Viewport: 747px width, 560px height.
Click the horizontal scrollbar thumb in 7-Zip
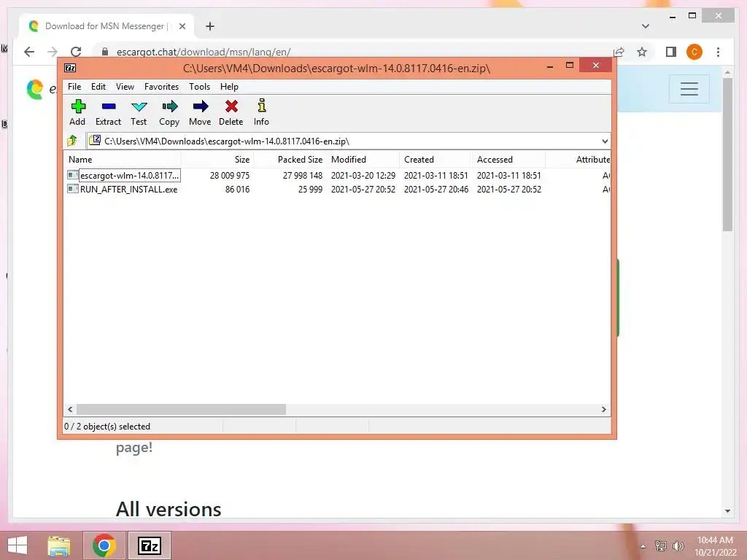click(x=181, y=410)
